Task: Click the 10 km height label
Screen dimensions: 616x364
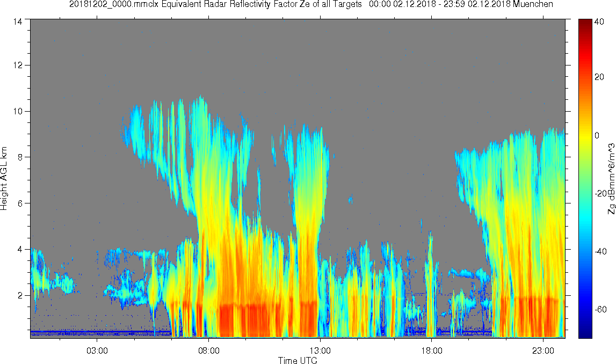Action: tap(18, 111)
